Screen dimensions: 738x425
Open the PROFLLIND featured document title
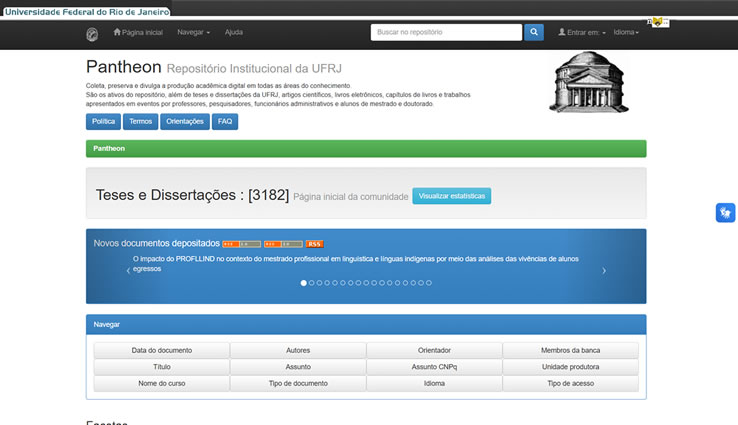pyautogui.click(x=356, y=264)
